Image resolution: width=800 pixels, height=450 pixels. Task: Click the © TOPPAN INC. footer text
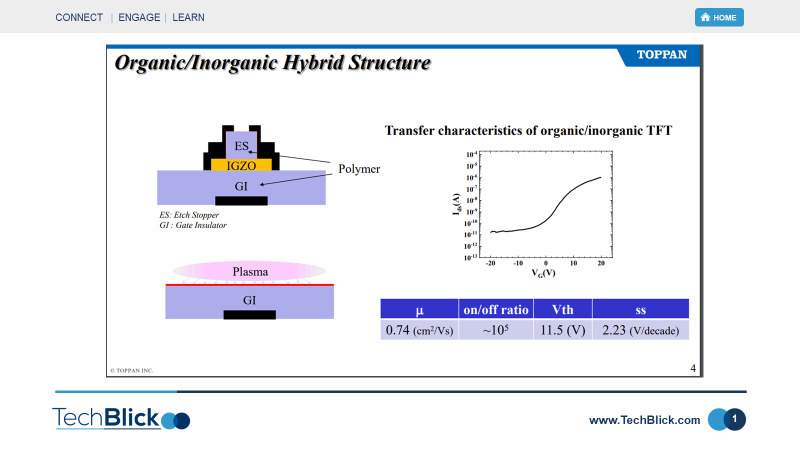tap(132, 370)
